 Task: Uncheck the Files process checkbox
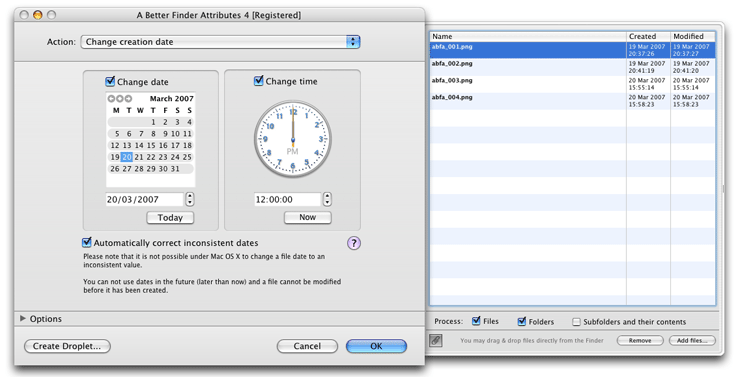476,321
